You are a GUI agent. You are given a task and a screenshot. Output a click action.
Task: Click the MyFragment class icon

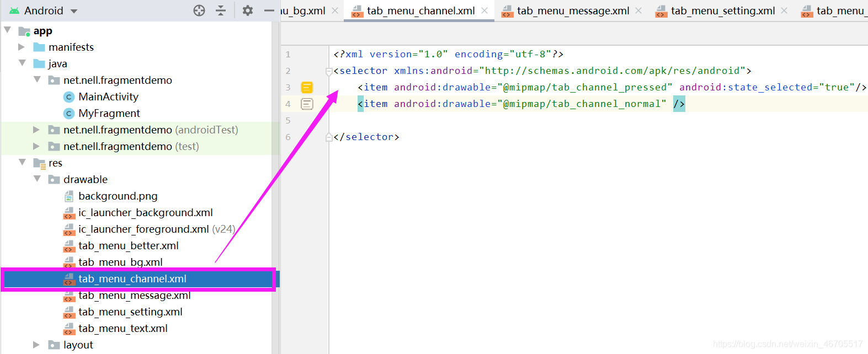click(69, 113)
